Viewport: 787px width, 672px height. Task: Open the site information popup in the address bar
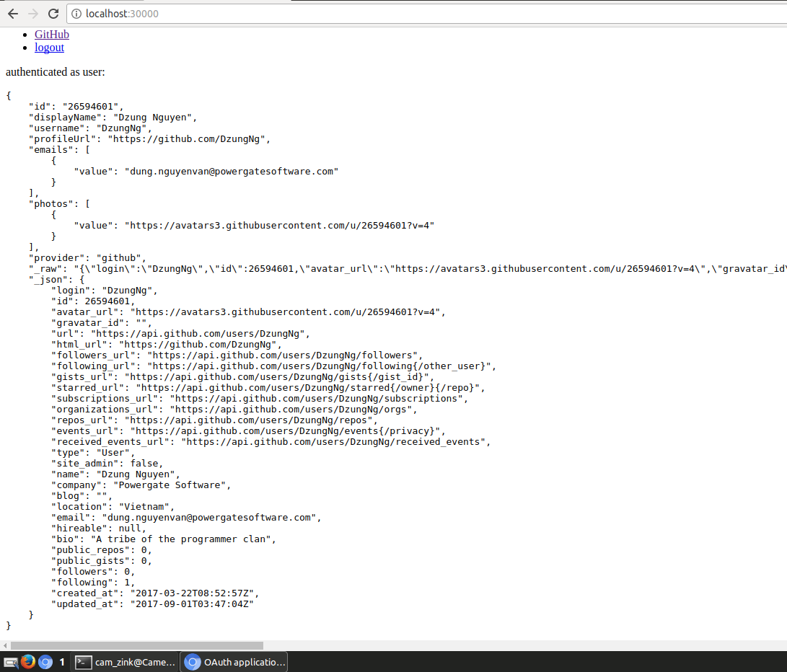click(x=76, y=13)
